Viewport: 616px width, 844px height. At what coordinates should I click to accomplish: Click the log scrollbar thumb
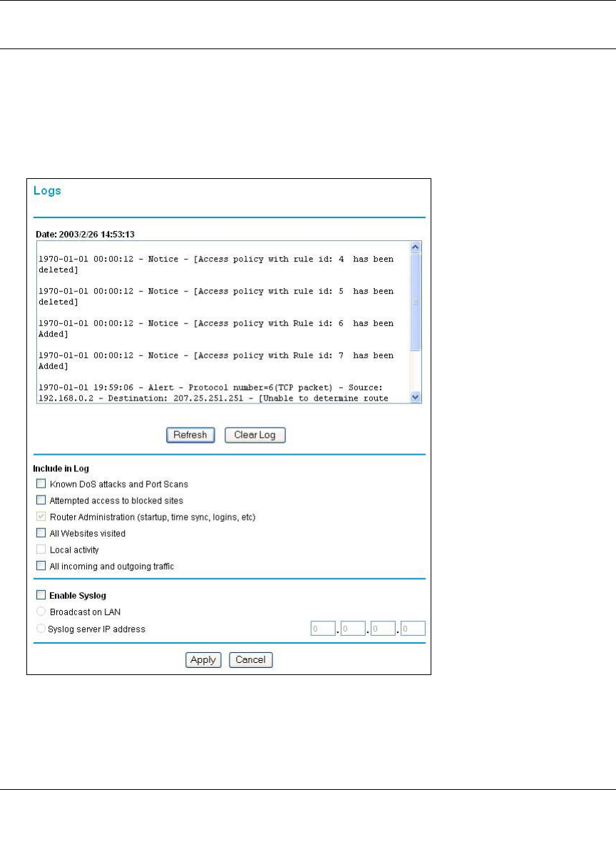[x=415, y=302]
